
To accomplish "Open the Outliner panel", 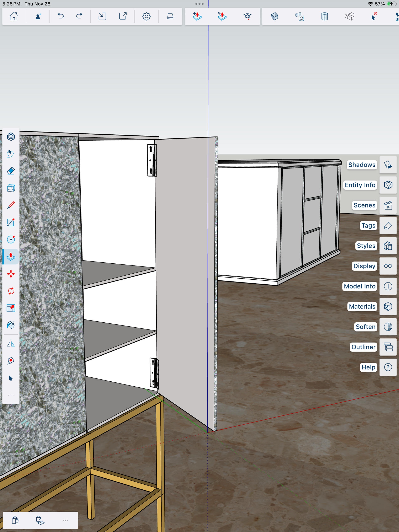I will pos(388,347).
